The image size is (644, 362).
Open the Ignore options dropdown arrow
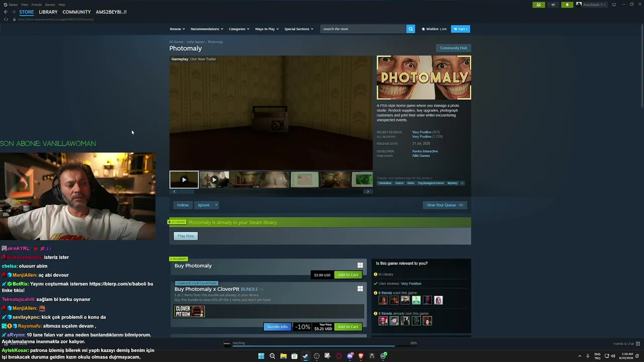(216, 205)
